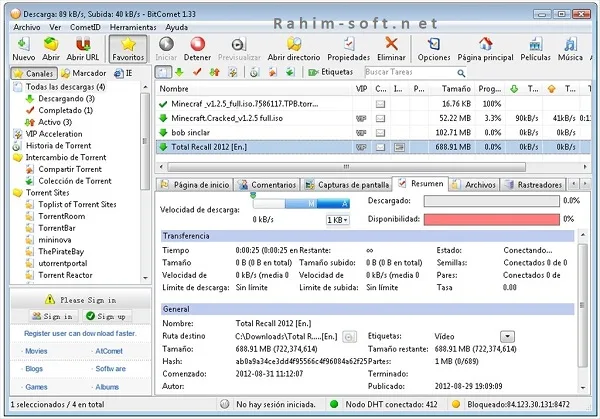This screenshot has height=419, width=600.
Task: Click the Total Recall 2012 row snapshot icon
Action: click(x=399, y=147)
